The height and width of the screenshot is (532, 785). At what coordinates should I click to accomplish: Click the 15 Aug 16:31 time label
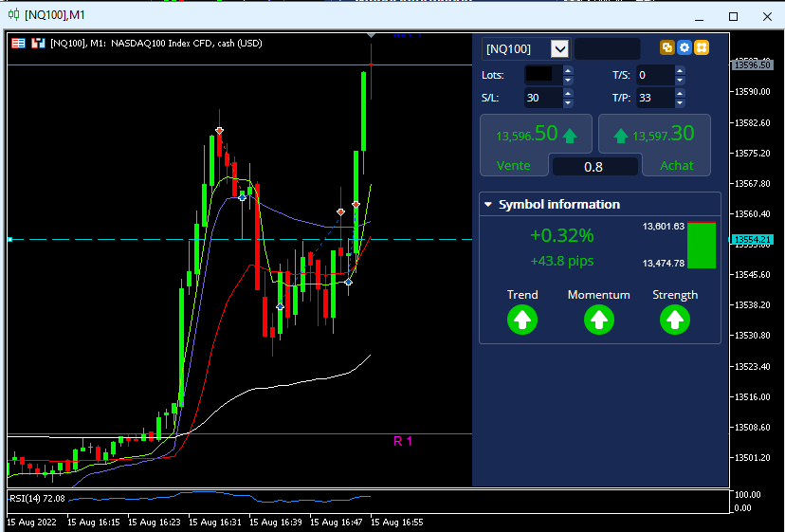tap(215, 522)
